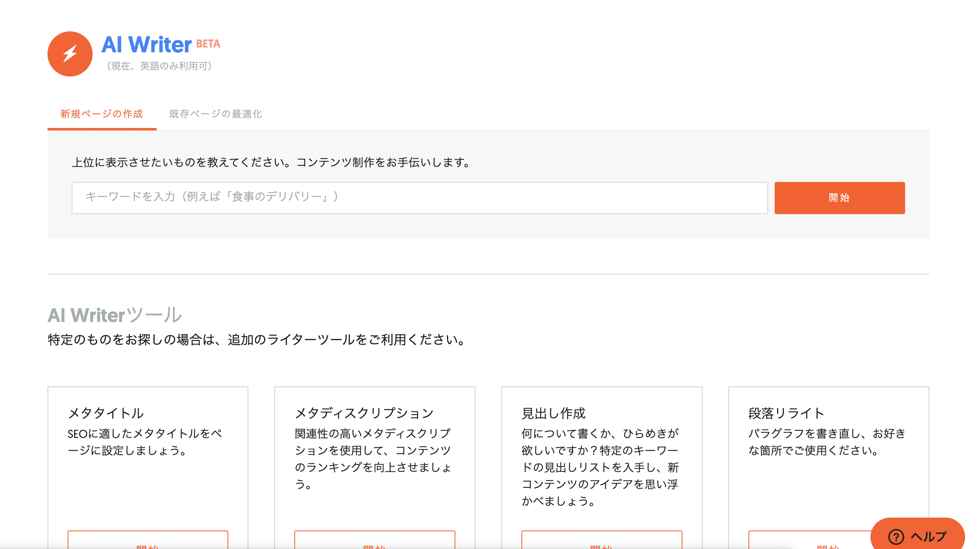The image size is (980, 549).
Task: Click the AI Writer title text
Action: 147,45
